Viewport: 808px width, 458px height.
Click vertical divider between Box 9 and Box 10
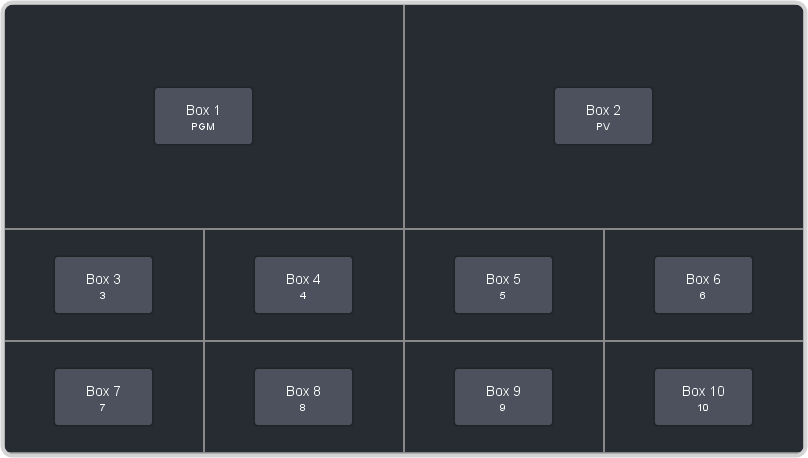(604, 397)
